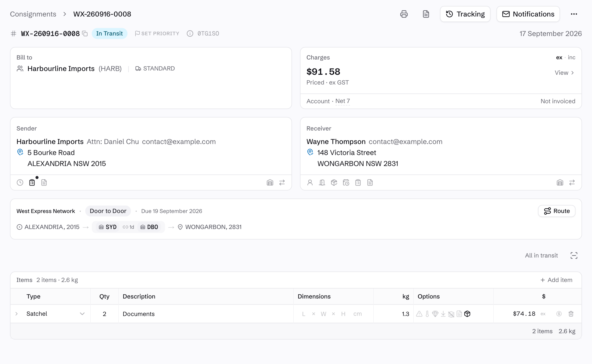
Task: Click receiver door icon
Action: click(x=322, y=182)
